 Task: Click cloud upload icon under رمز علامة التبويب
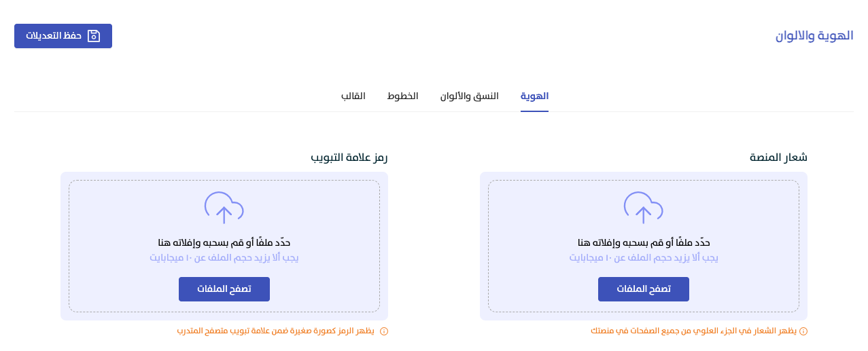pos(224,208)
